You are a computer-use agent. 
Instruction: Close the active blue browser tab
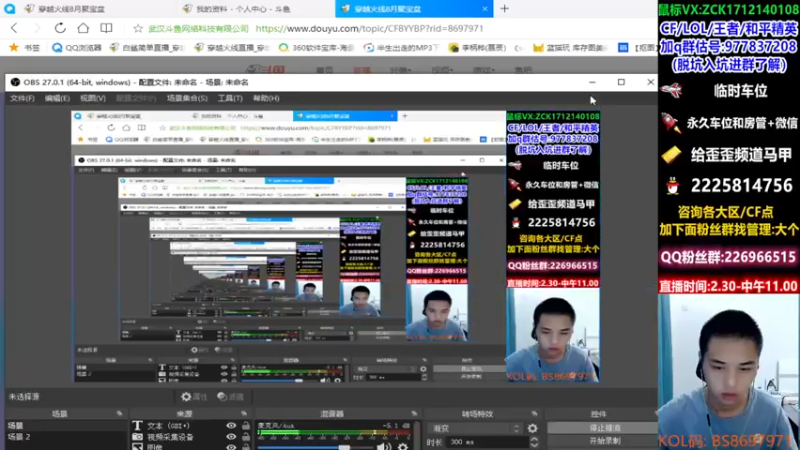point(485,9)
